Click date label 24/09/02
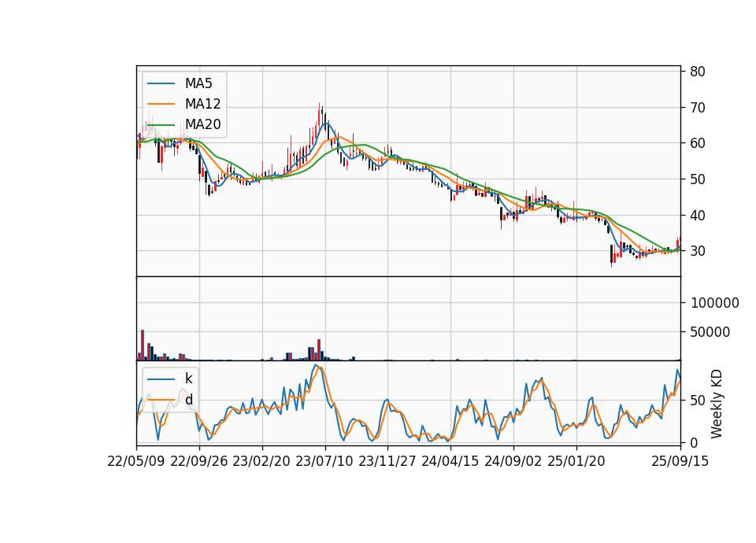 tap(513, 461)
